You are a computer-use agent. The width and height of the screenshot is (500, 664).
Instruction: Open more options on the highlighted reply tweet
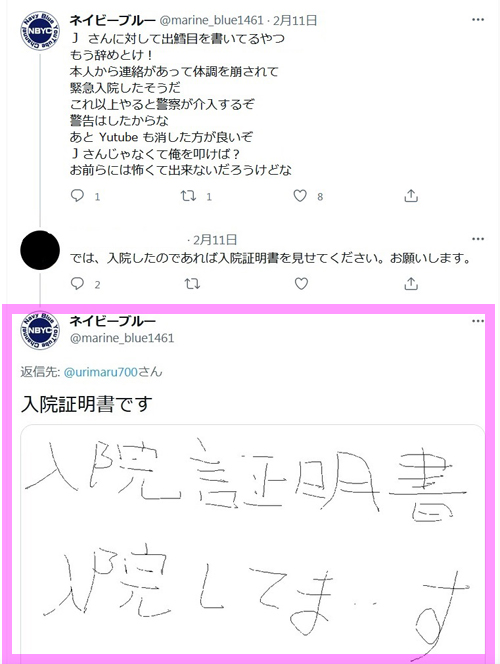coord(478,321)
